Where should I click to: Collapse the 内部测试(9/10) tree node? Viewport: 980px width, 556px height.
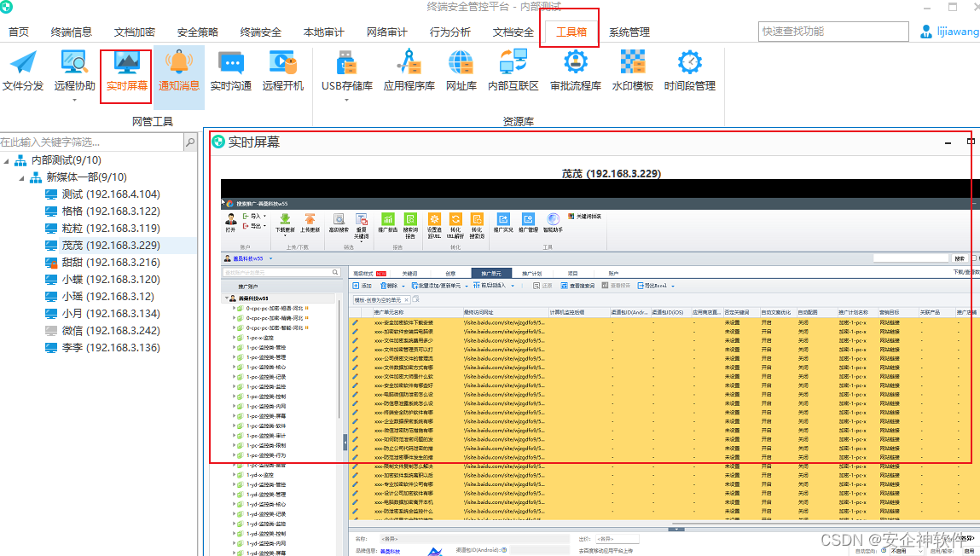[6, 160]
